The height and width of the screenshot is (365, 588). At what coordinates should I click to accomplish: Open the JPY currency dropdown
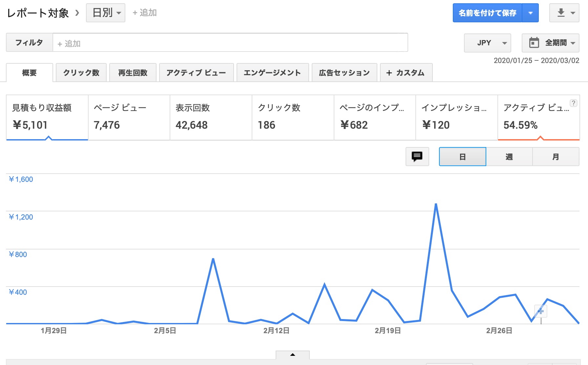pos(487,42)
